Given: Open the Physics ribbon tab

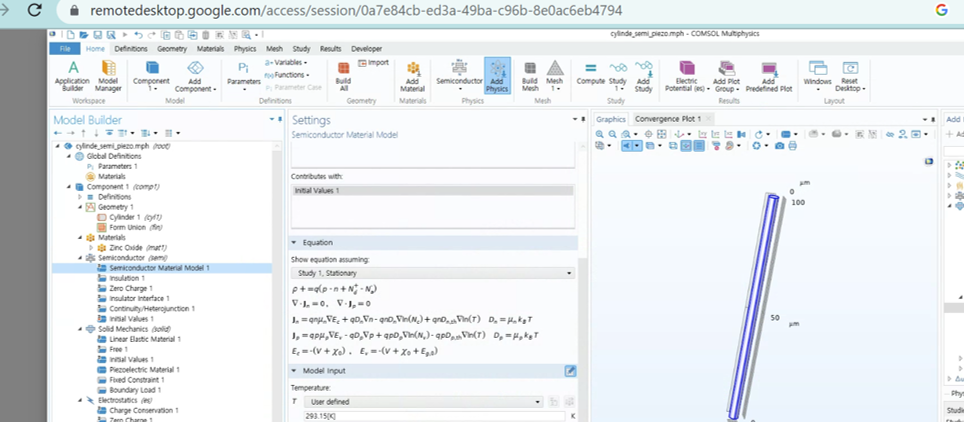Looking at the screenshot, I should pos(244,48).
